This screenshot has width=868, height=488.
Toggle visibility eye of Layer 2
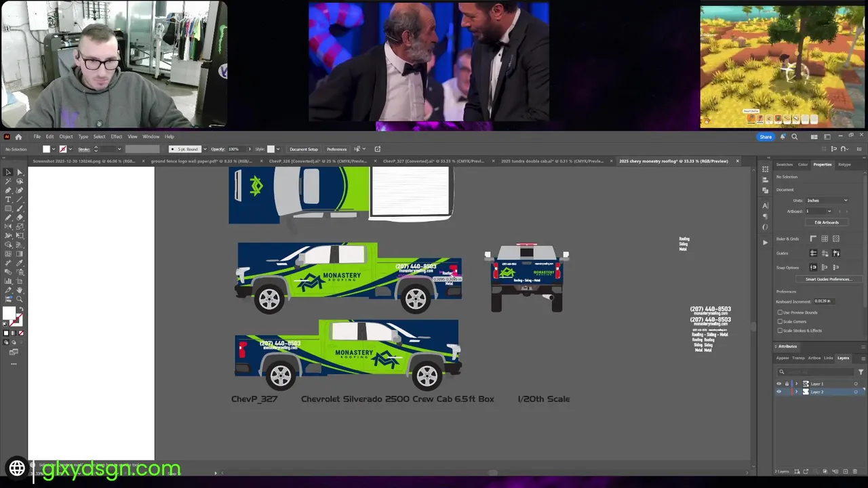coord(778,392)
